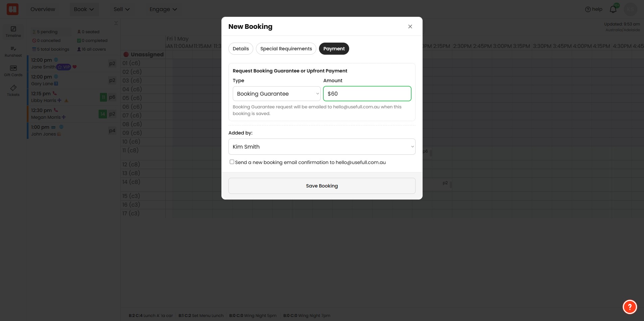This screenshot has width=644, height=321.
Task: Open Libby Harris's 12:15 pm booking
Action: click(x=73, y=97)
